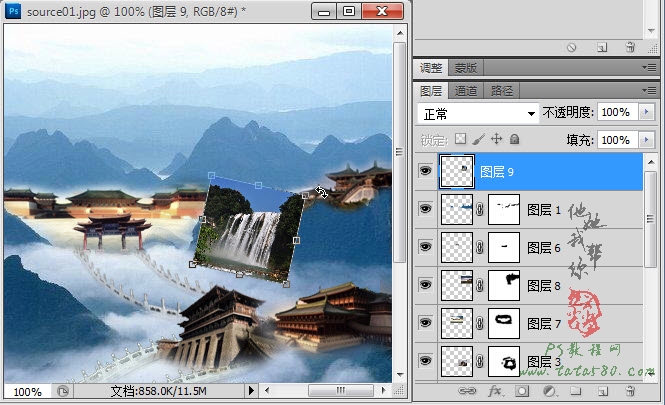This screenshot has width=665, height=405.
Task: Click the new item icon in the upper panel
Action: coord(602,47)
